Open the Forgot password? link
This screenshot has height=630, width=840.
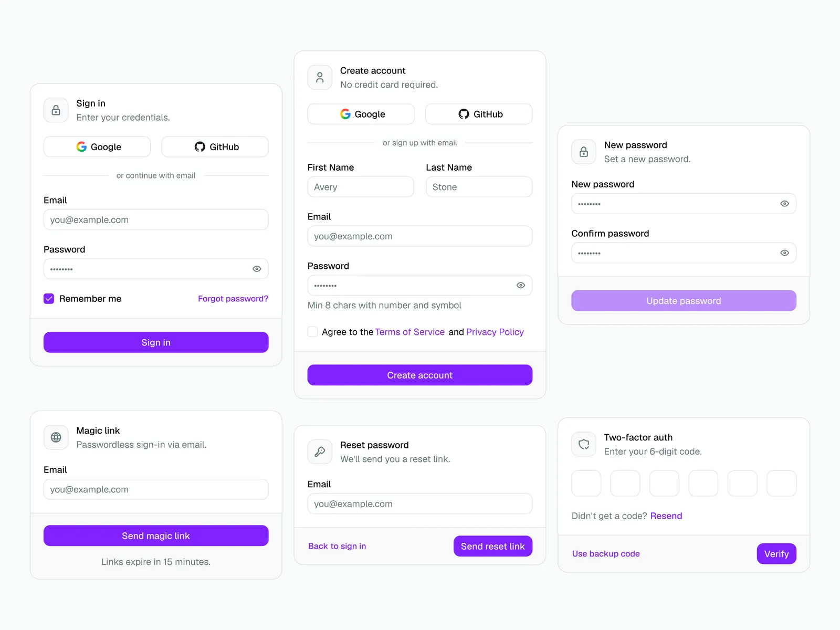click(233, 299)
